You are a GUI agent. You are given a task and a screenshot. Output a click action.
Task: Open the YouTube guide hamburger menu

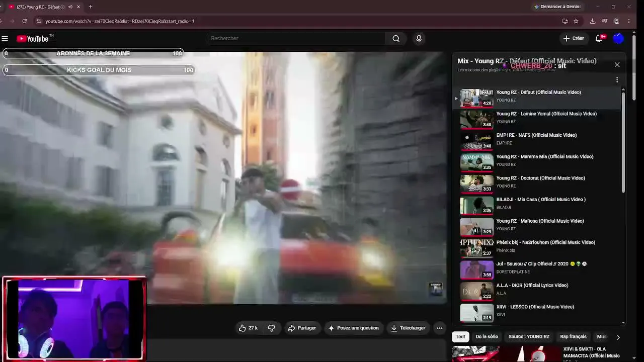tap(5, 39)
